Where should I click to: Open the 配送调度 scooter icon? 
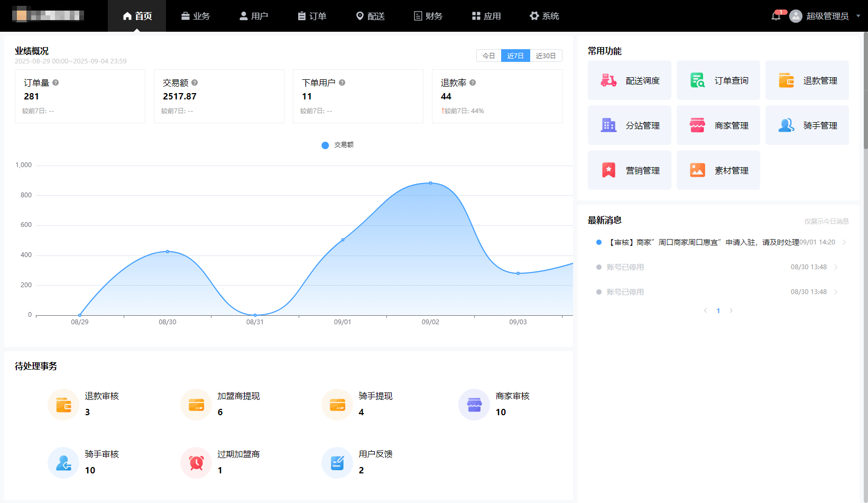click(x=608, y=80)
